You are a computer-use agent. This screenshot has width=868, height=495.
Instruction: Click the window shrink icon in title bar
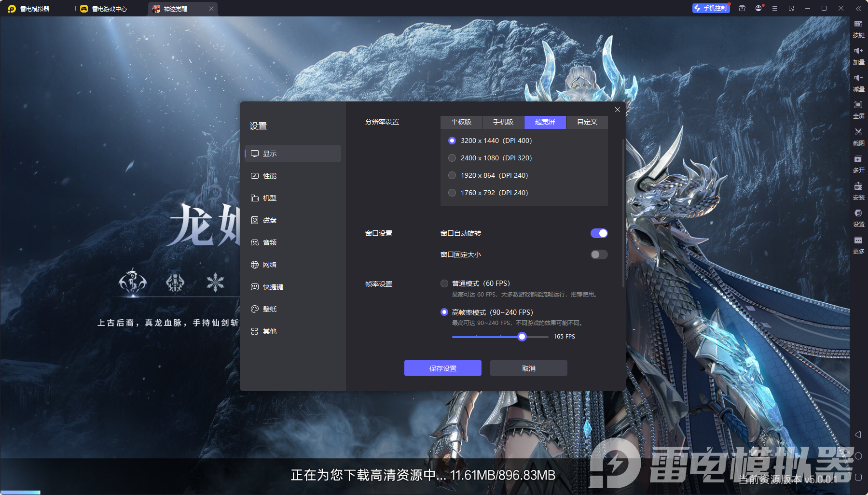(x=791, y=8)
